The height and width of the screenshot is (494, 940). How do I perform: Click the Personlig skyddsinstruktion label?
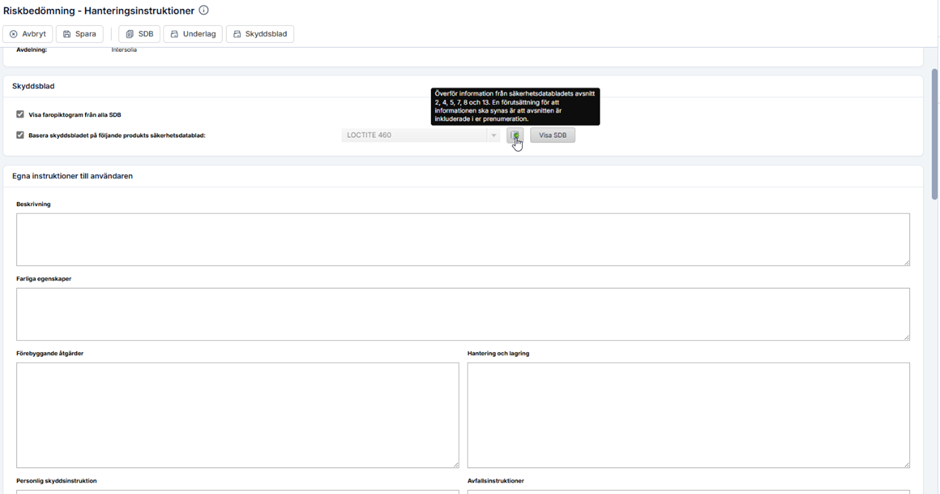tap(56, 481)
